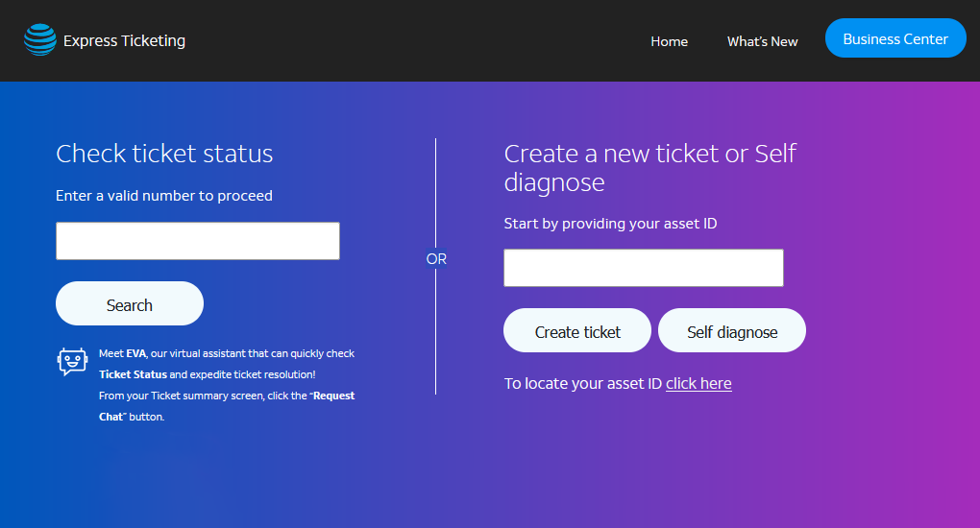Click the 'Enter a valid number to proceed' label
980x528 pixels.
click(x=163, y=196)
